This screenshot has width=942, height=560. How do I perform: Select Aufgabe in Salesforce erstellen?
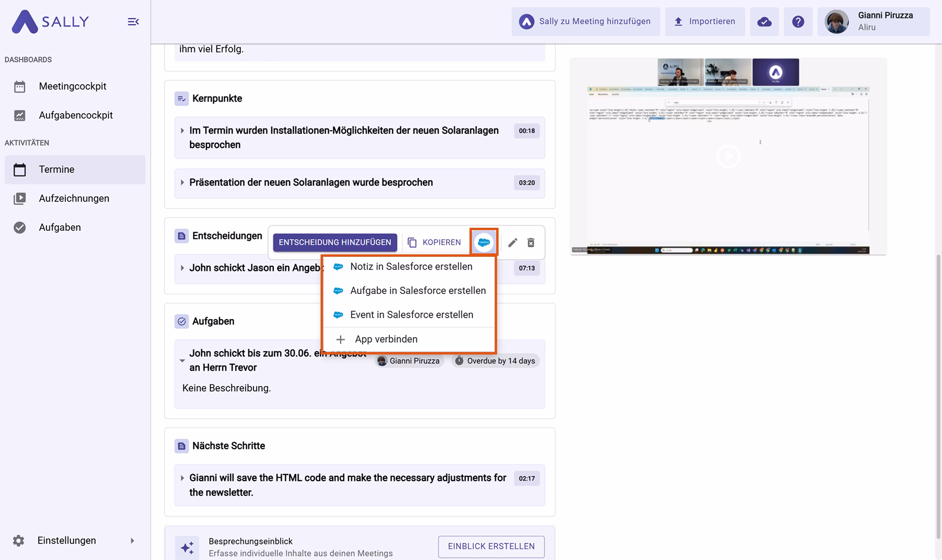tap(409, 291)
